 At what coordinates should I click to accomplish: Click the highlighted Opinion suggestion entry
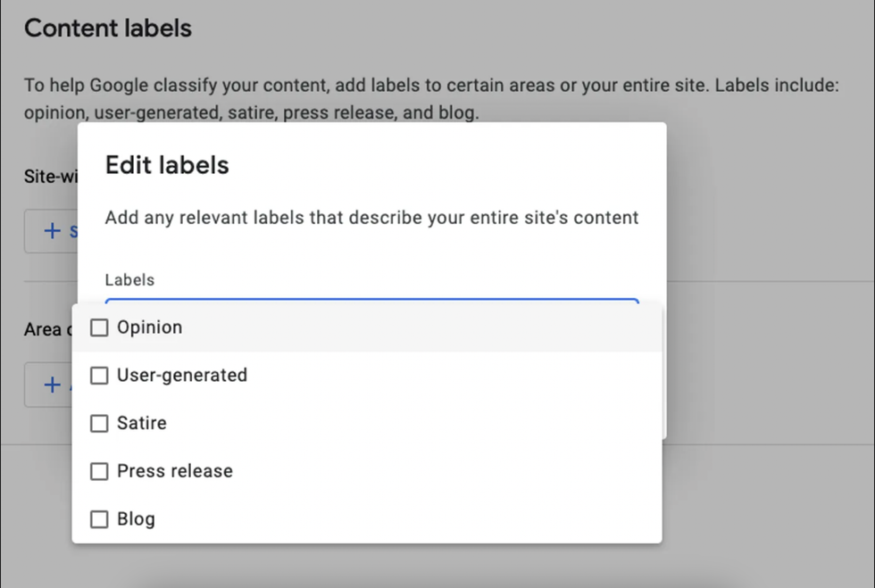(x=149, y=327)
